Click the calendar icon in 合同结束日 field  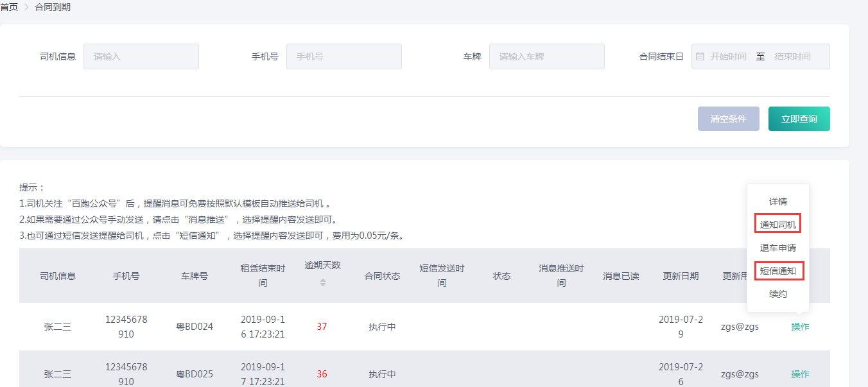(x=700, y=56)
